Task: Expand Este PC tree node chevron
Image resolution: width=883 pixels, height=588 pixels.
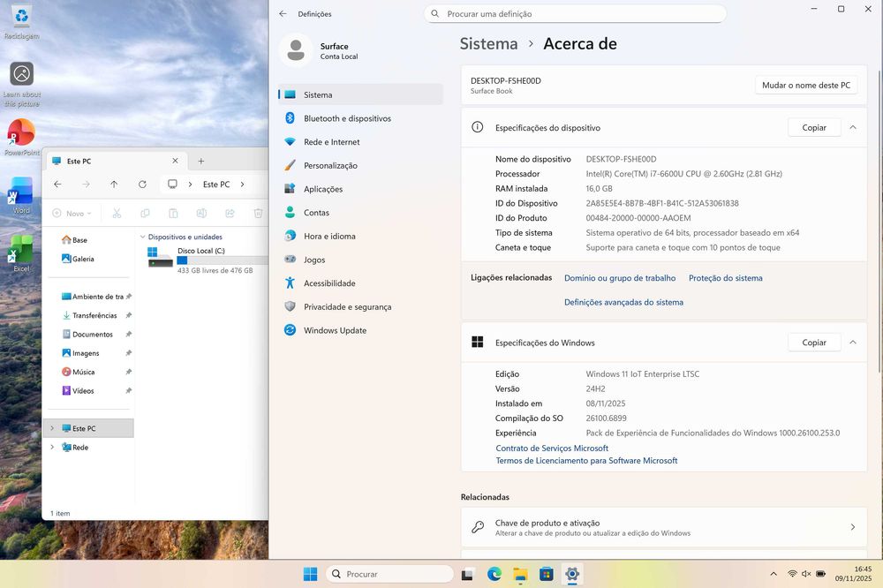Action: tap(52, 428)
